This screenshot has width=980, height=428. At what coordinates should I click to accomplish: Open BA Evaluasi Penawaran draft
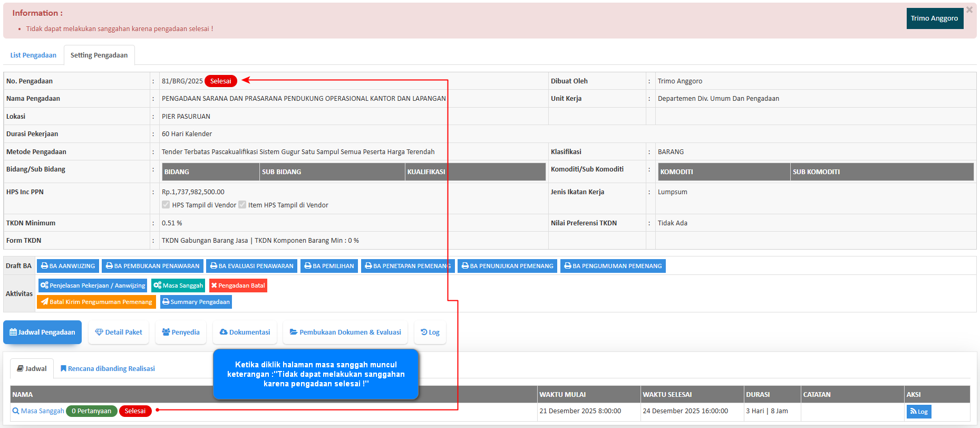[x=251, y=266]
